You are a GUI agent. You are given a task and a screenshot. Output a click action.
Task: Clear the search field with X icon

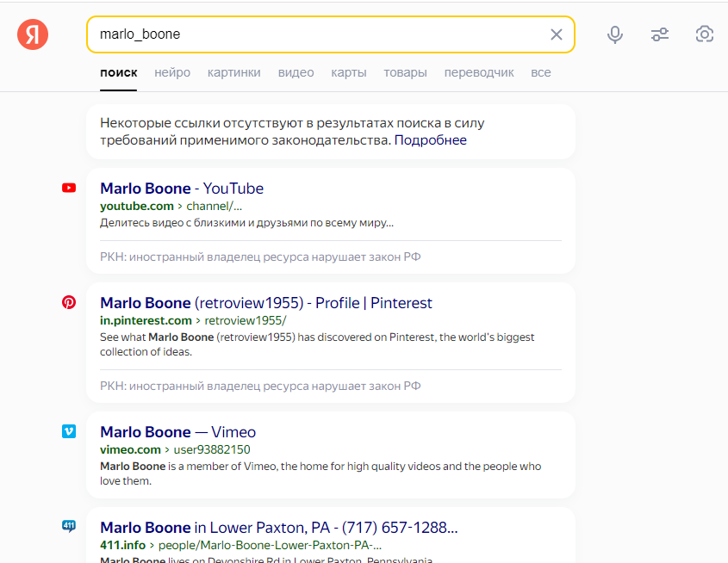[556, 34]
